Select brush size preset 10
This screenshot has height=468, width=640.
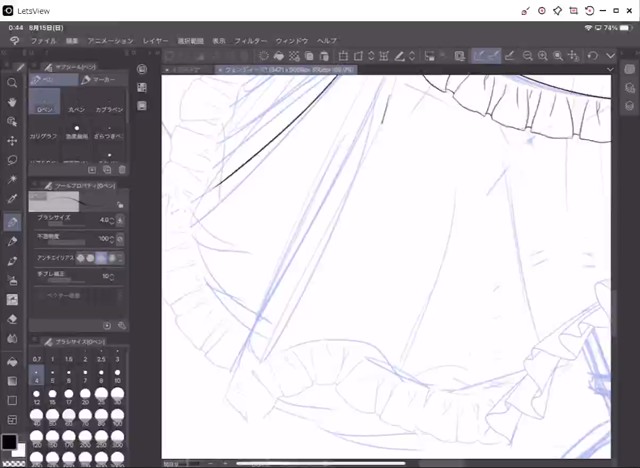[x=118, y=375]
